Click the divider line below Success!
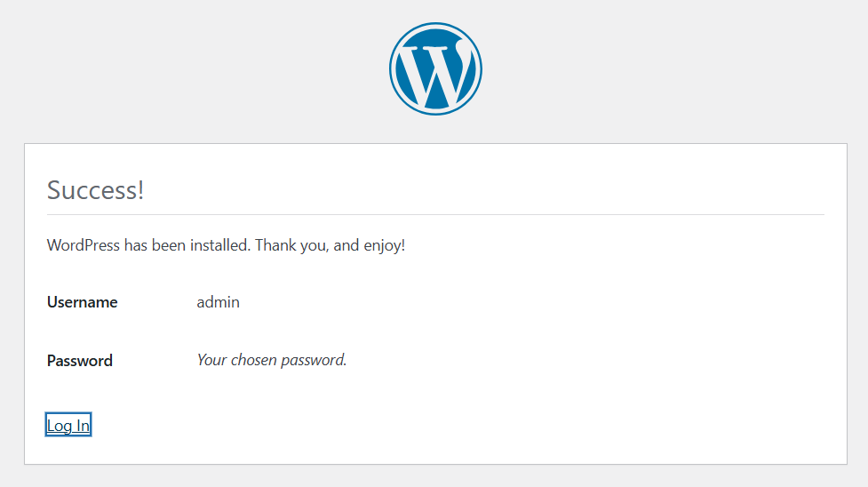This screenshot has height=487, width=868. coord(435,214)
